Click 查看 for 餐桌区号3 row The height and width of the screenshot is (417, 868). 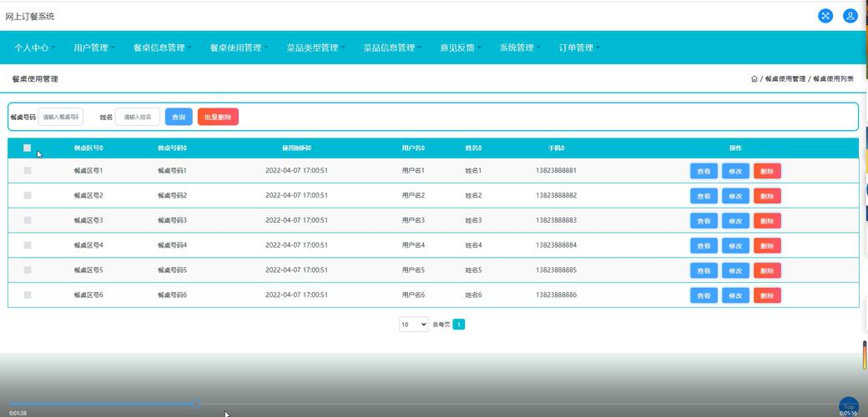point(704,221)
